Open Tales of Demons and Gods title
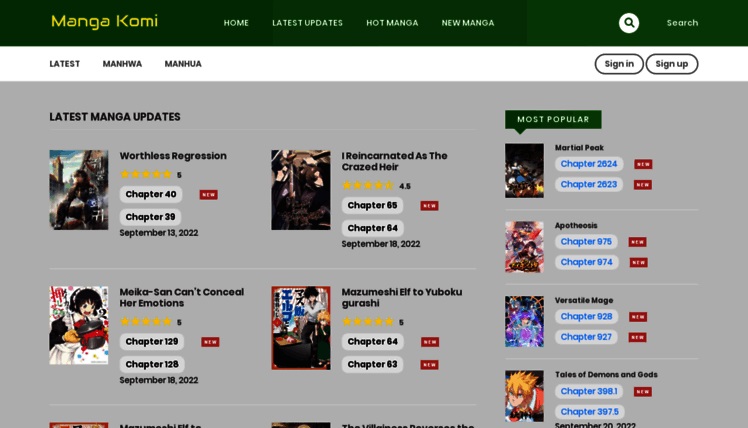 [606, 375]
